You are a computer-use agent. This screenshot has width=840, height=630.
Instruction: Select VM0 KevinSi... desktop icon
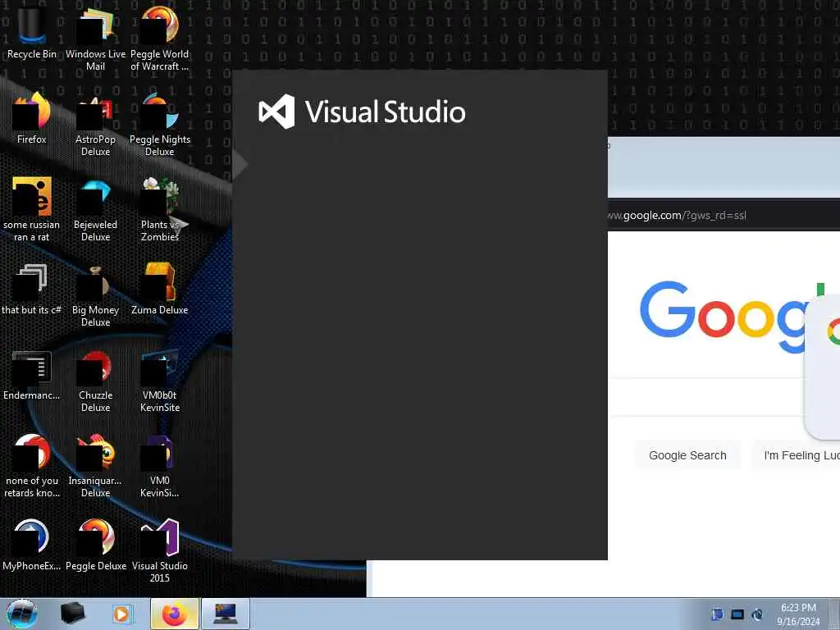[160, 465]
